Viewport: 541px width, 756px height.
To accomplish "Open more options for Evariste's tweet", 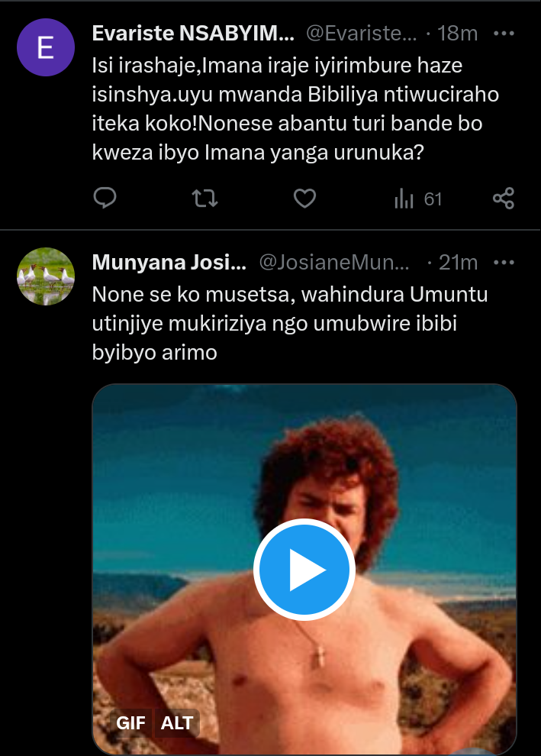I will pyautogui.click(x=504, y=34).
